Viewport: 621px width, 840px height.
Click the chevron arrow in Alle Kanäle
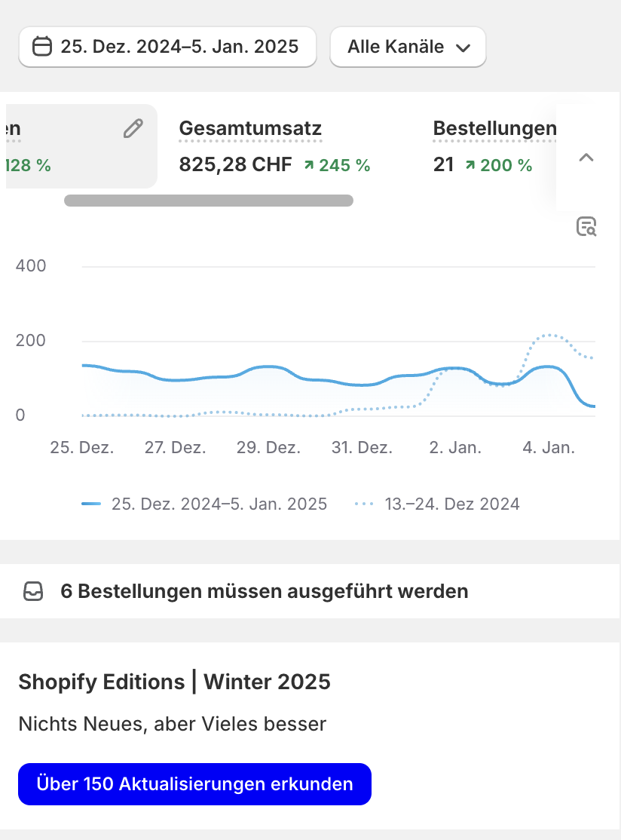click(x=463, y=48)
